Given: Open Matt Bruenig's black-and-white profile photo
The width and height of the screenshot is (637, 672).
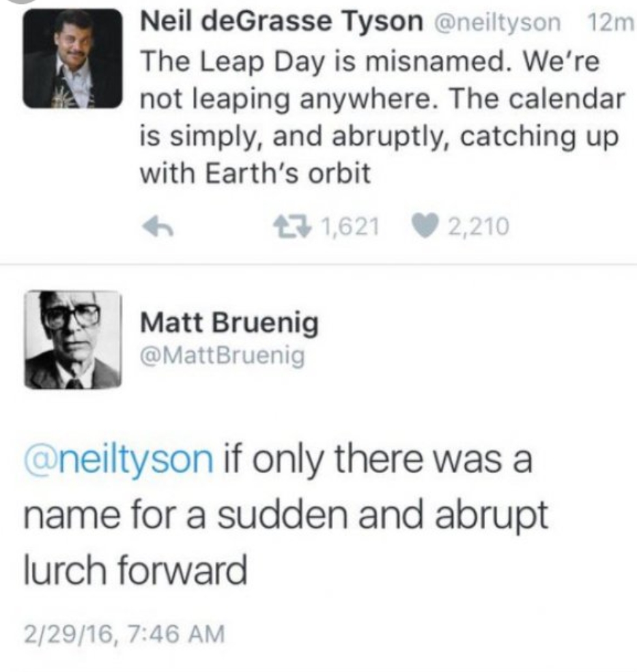Looking at the screenshot, I should tap(73, 340).
